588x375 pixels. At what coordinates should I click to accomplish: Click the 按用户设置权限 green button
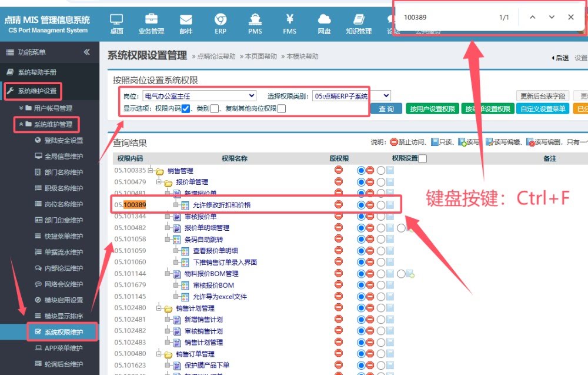(433, 109)
